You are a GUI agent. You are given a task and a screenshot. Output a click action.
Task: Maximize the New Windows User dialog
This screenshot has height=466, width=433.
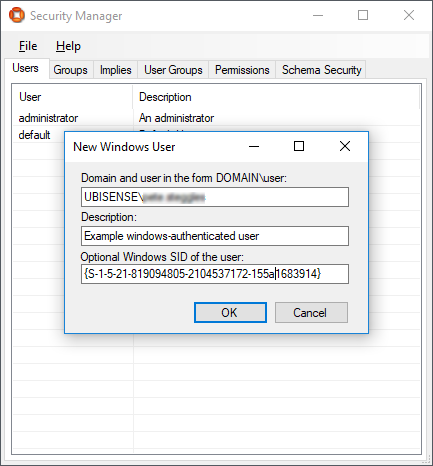coord(299,146)
